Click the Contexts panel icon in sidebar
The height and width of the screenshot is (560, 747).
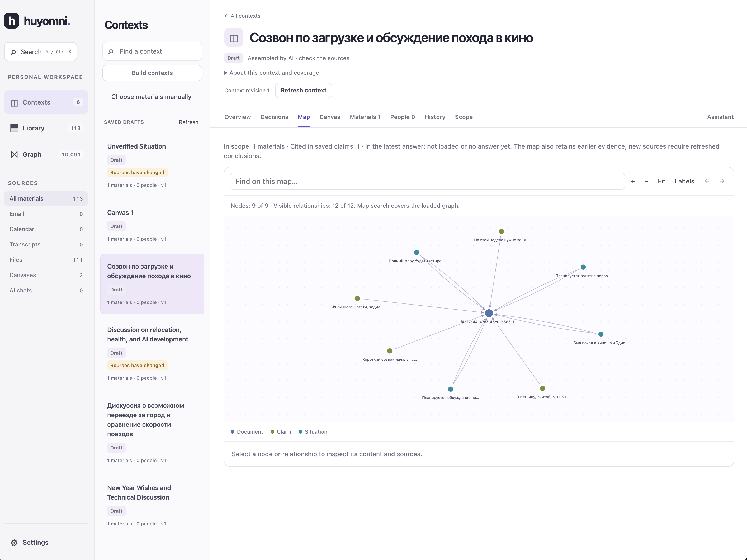pyautogui.click(x=14, y=103)
